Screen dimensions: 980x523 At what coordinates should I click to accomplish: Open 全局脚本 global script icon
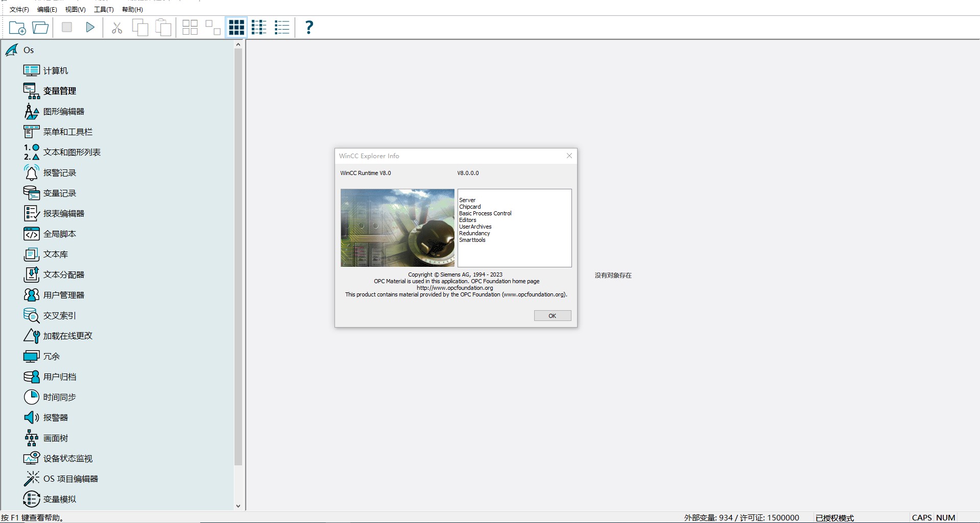click(31, 234)
